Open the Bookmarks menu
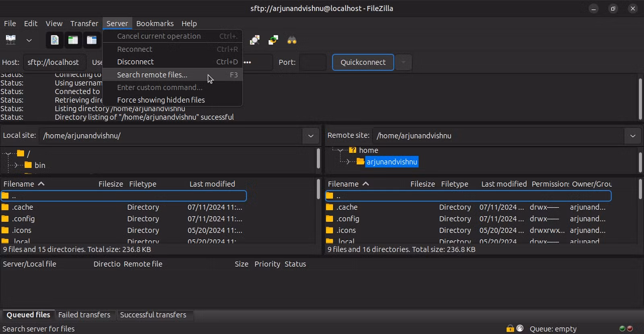The width and height of the screenshot is (644, 334). [x=155, y=23]
